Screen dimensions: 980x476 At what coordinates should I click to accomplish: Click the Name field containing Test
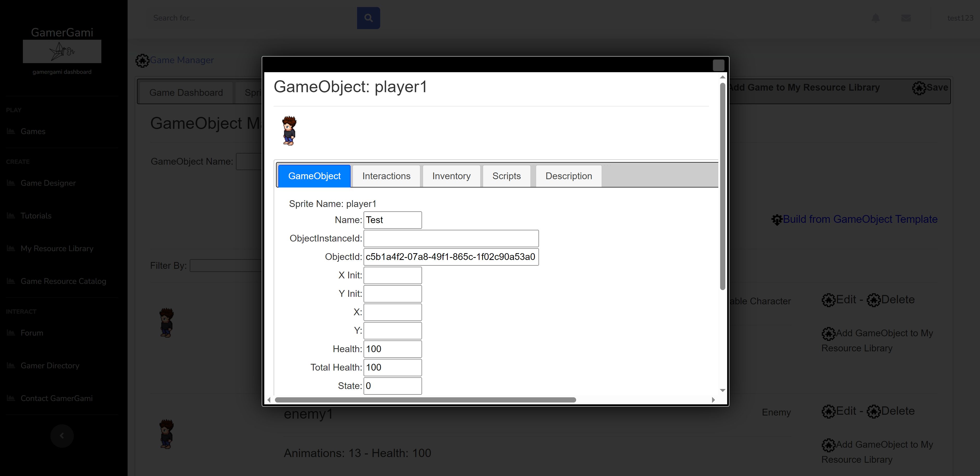(392, 220)
